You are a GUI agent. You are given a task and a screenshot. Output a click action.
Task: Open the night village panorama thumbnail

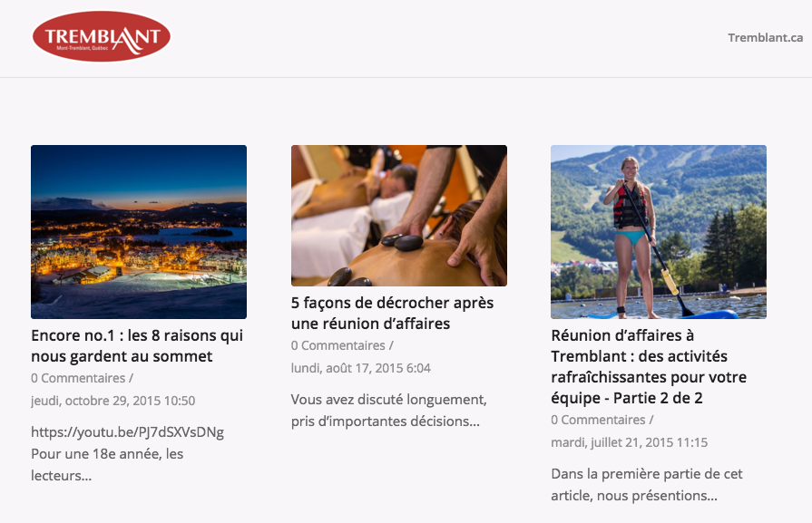click(139, 232)
